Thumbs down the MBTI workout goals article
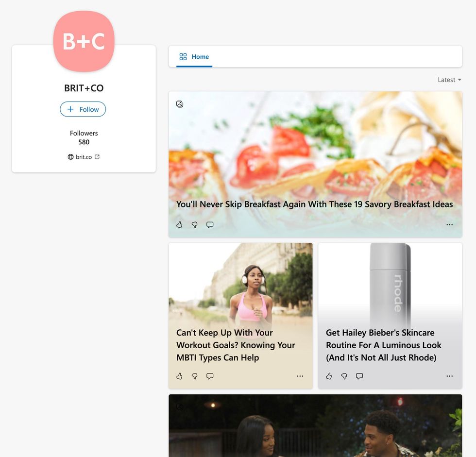The height and width of the screenshot is (457, 476). pyautogui.click(x=195, y=376)
